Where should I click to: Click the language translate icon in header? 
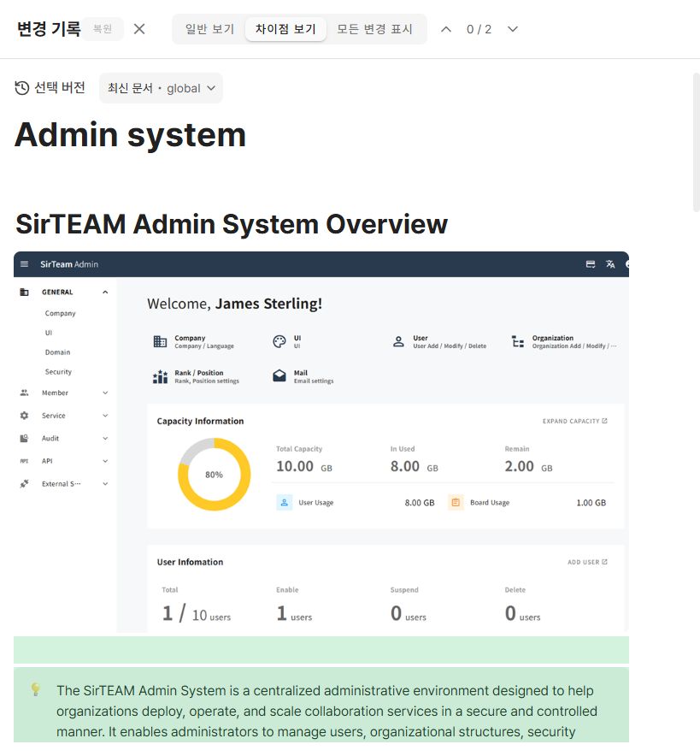pyautogui.click(x=610, y=264)
